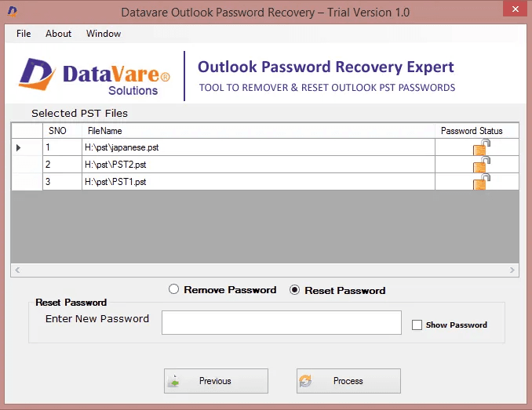This screenshot has width=532, height=410.
Task: Click the row header of PST1.pst row
Action: [27, 182]
